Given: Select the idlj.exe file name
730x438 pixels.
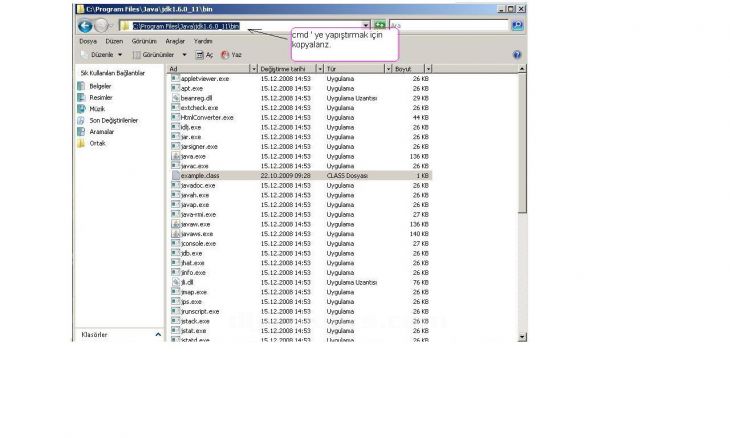Looking at the screenshot, I should [x=191, y=127].
